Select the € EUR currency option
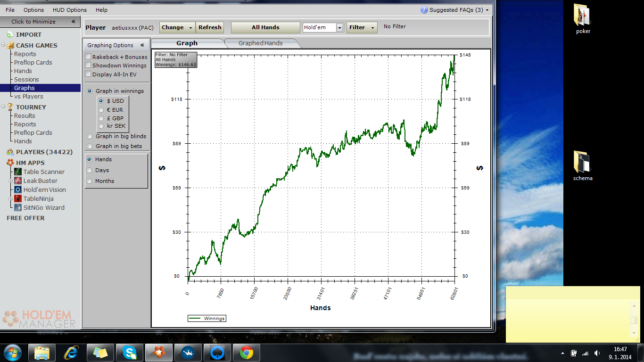644x362 pixels. tap(101, 109)
